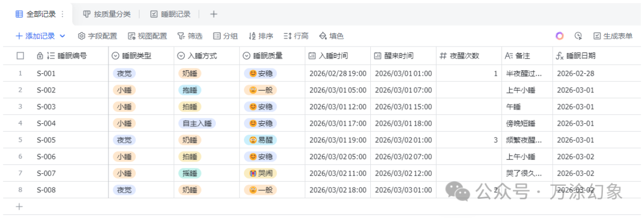This screenshot has height=218, width=644.
Task: Click the 入睡方式 column header
Action: coord(206,56)
